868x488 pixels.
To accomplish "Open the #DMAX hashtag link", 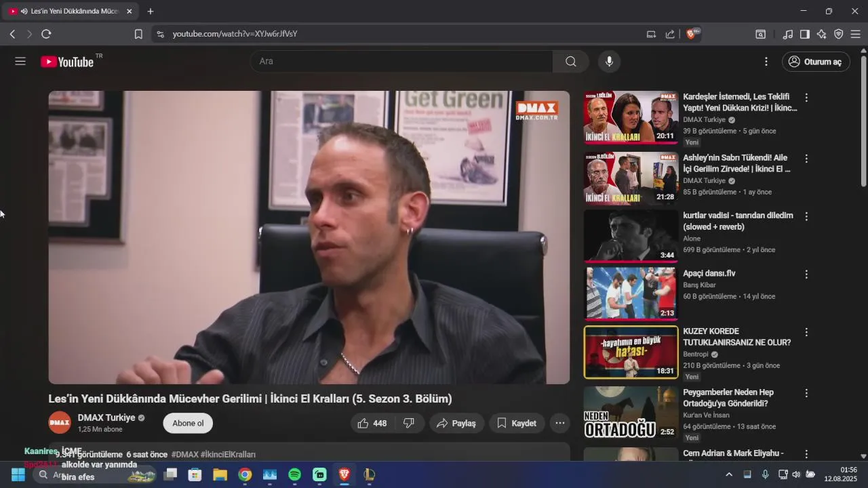I will (x=184, y=454).
